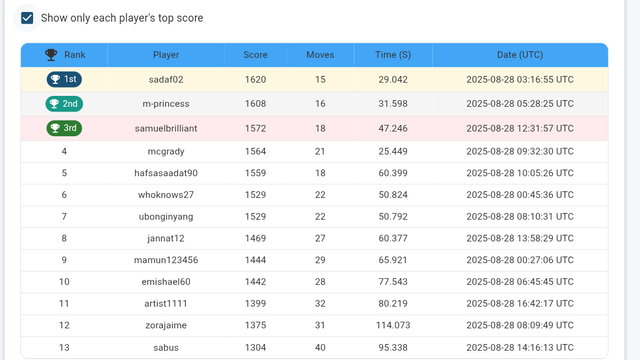640x360 pixels.
Task: Click the time value 50.824
Action: coord(393,195)
